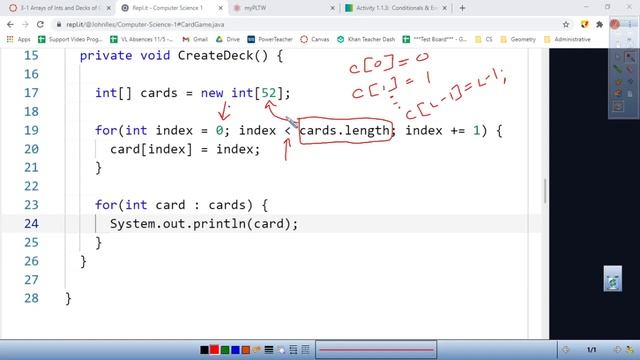
Task: Close the Repl.it Computer Science tab
Action: tap(220, 8)
